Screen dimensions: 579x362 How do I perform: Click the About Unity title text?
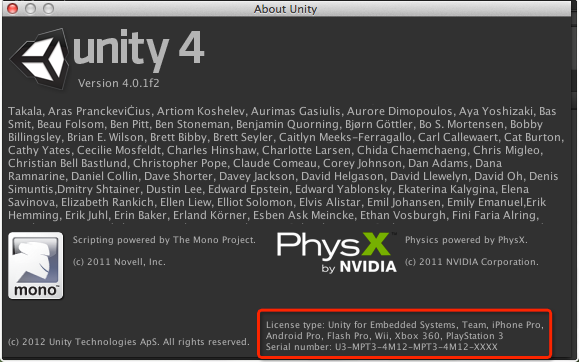pyautogui.click(x=285, y=9)
